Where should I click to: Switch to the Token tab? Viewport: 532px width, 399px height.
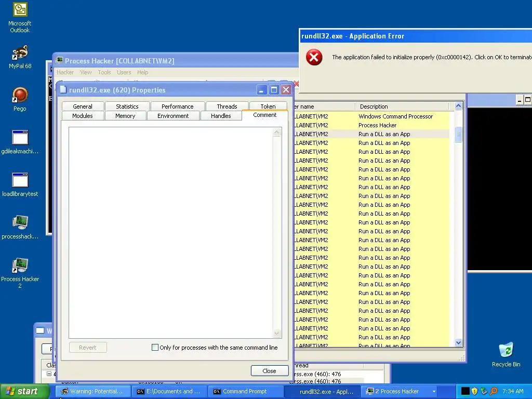[268, 106]
